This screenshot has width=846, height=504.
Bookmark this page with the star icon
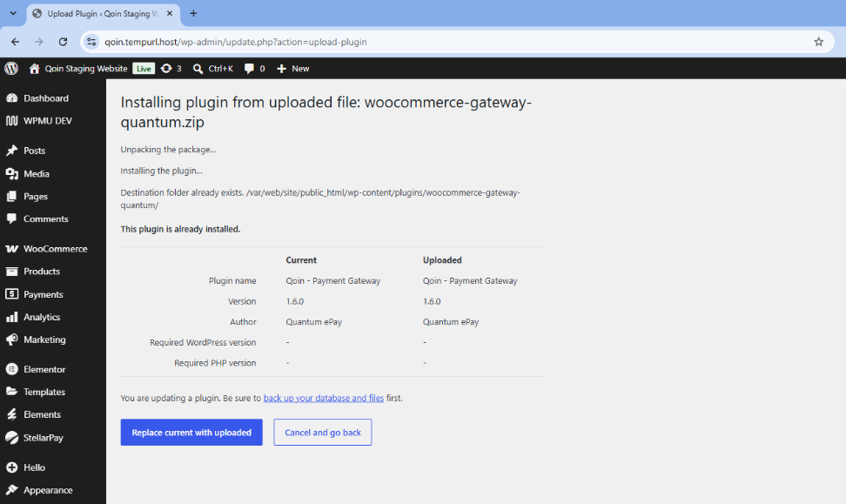818,42
